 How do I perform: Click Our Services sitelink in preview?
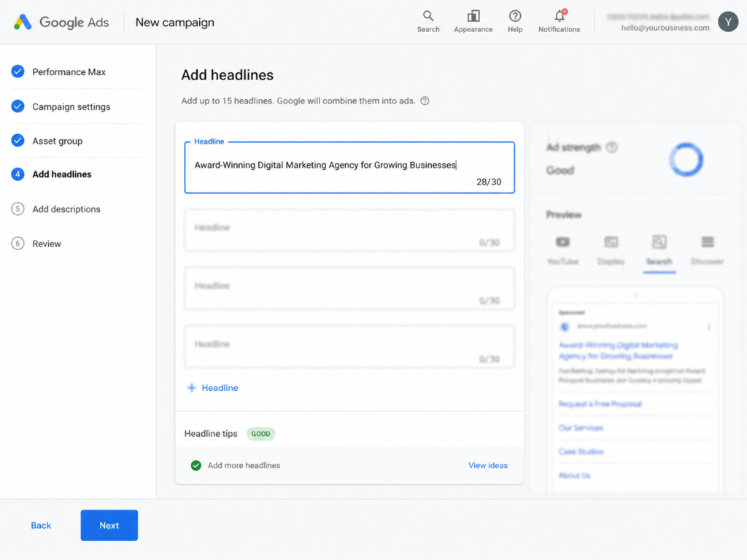pos(581,427)
